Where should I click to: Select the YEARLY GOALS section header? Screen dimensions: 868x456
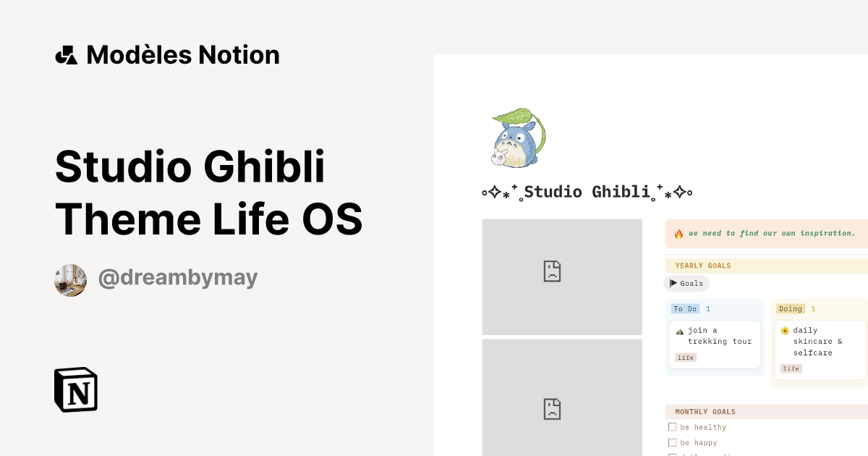tap(702, 266)
